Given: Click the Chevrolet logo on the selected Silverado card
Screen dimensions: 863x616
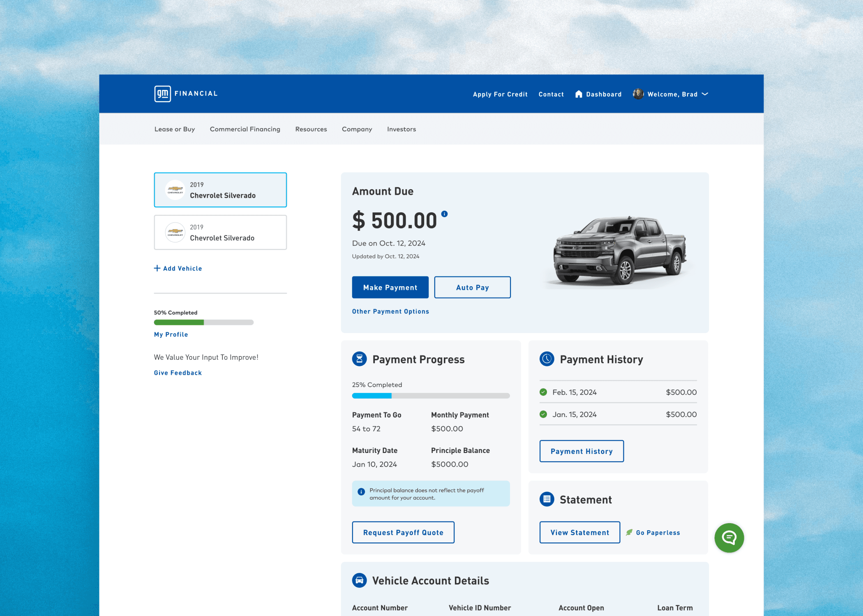Looking at the screenshot, I should (175, 190).
